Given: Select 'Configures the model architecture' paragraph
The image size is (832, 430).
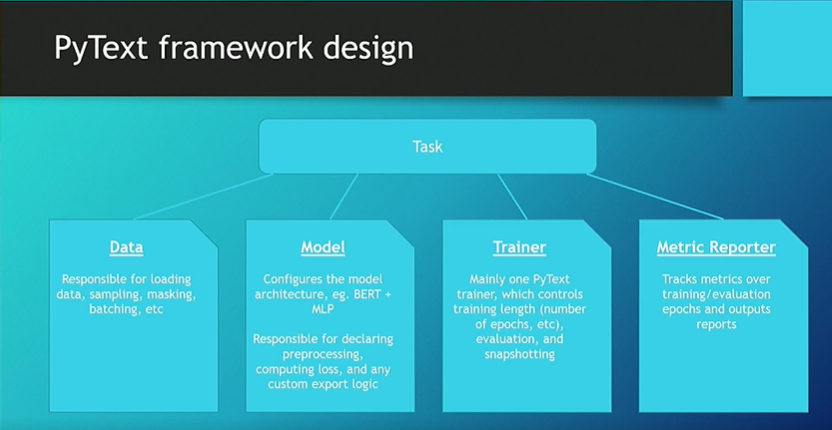Looking at the screenshot, I should (x=323, y=294).
